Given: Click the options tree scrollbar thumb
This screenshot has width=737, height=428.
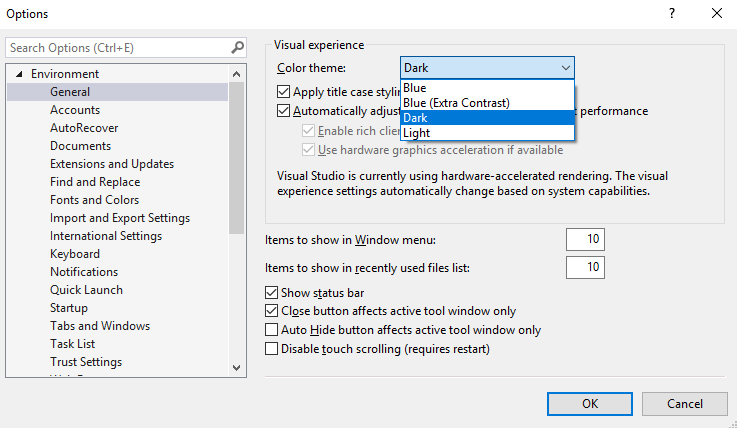Looking at the screenshot, I should coord(236,158).
